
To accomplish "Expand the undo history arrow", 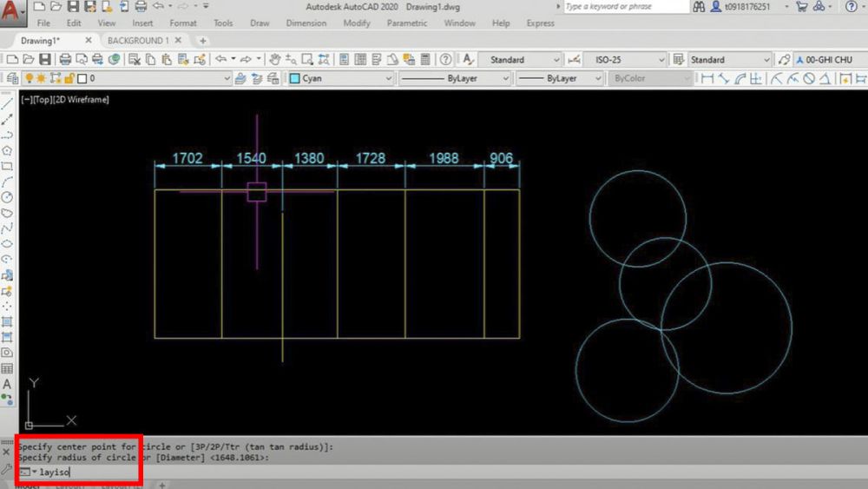I will click(x=233, y=59).
